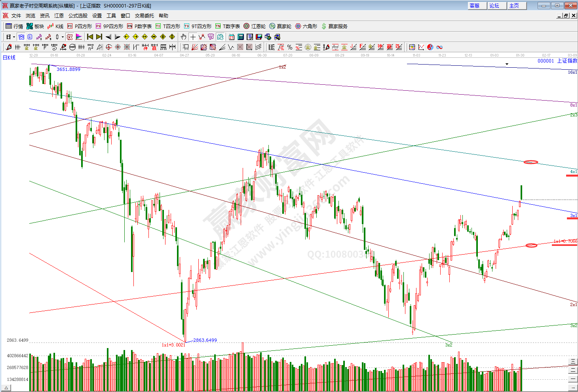Open the 公式选股 menu
The width and height of the screenshot is (578, 392).
(x=78, y=16)
